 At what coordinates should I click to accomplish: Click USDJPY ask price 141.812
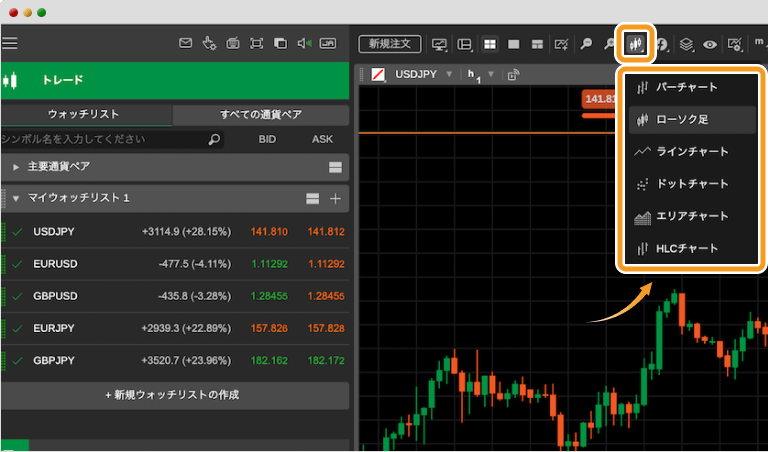pyautogui.click(x=326, y=232)
